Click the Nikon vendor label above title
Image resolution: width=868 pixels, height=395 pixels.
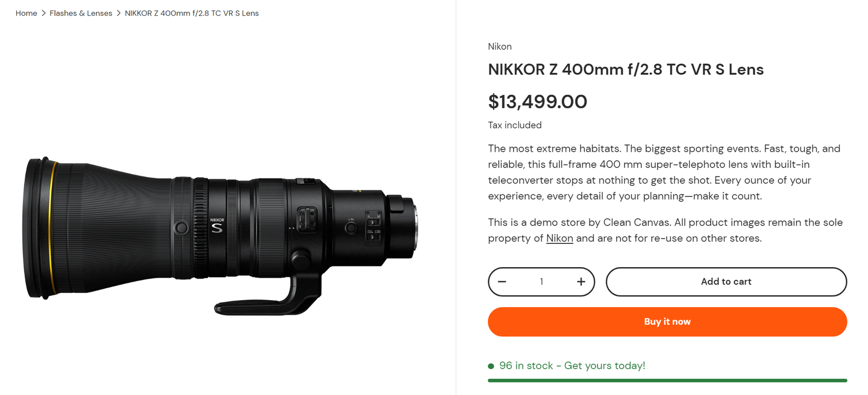pos(500,47)
